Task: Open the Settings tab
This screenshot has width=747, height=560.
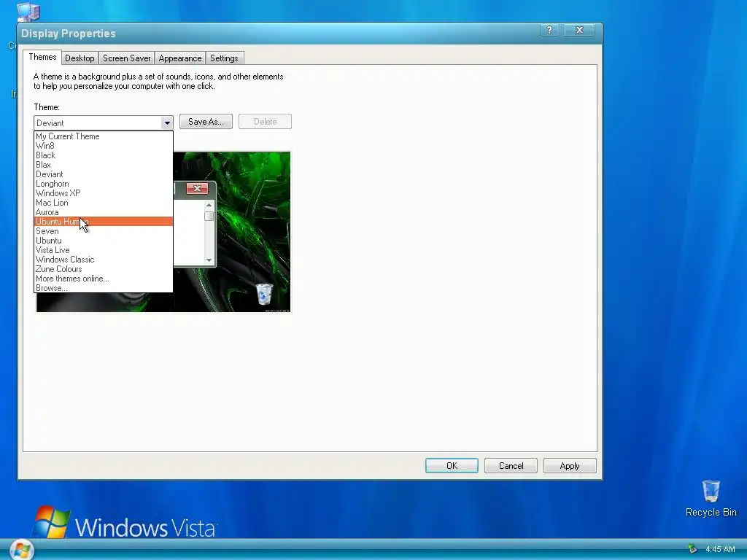Action: coord(224,58)
